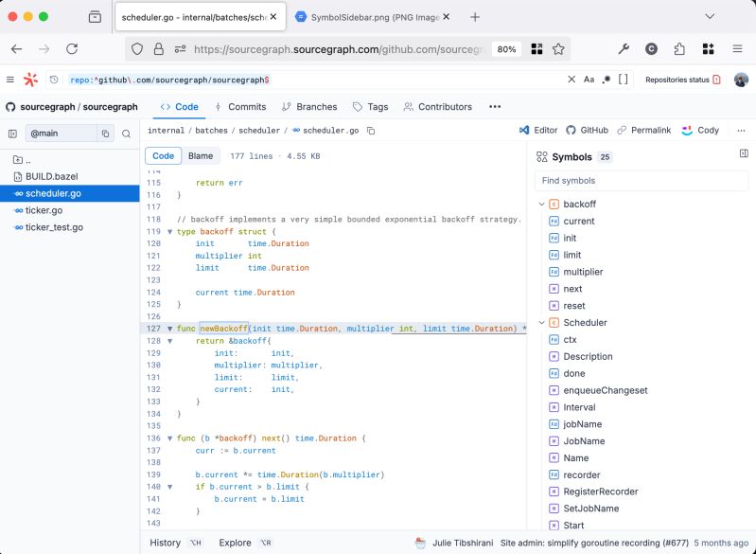The width and height of the screenshot is (756, 554).
Task: Open a new browser tab
Action: click(475, 17)
